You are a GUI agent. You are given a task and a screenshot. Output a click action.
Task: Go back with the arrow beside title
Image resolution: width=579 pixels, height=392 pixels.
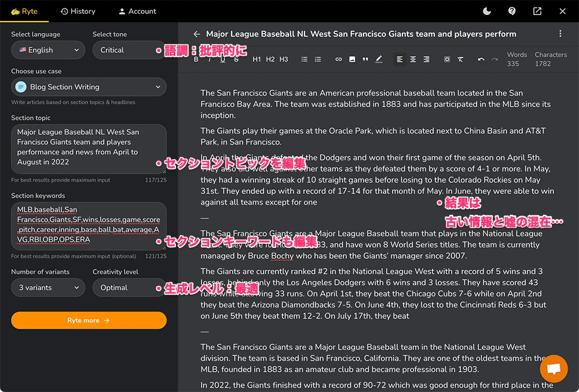coord(197,34)
